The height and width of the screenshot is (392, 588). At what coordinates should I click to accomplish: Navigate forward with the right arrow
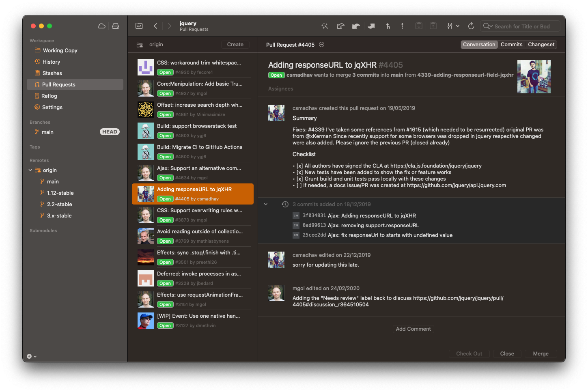[x=169, y=26]
